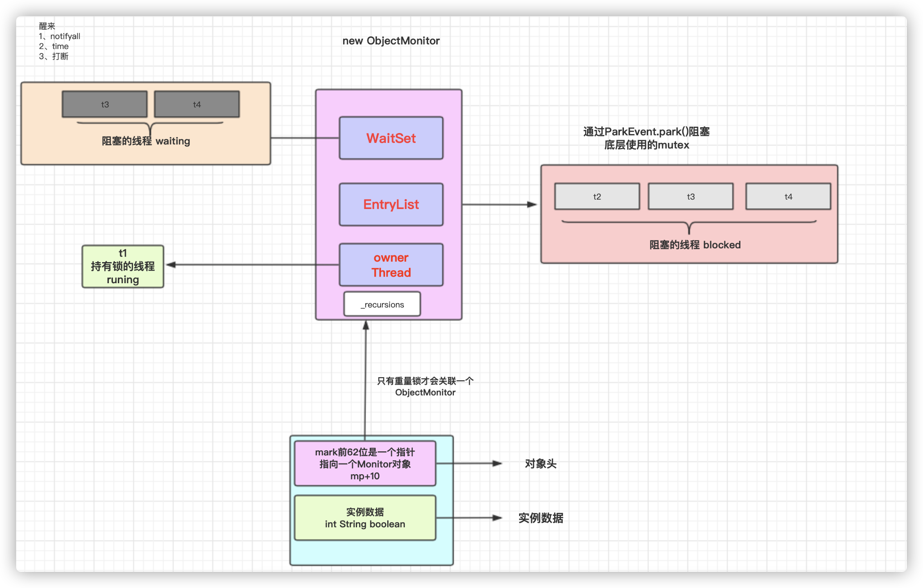
Task: Click the bold 实例数据 label on right
Action: click(540, 518)
